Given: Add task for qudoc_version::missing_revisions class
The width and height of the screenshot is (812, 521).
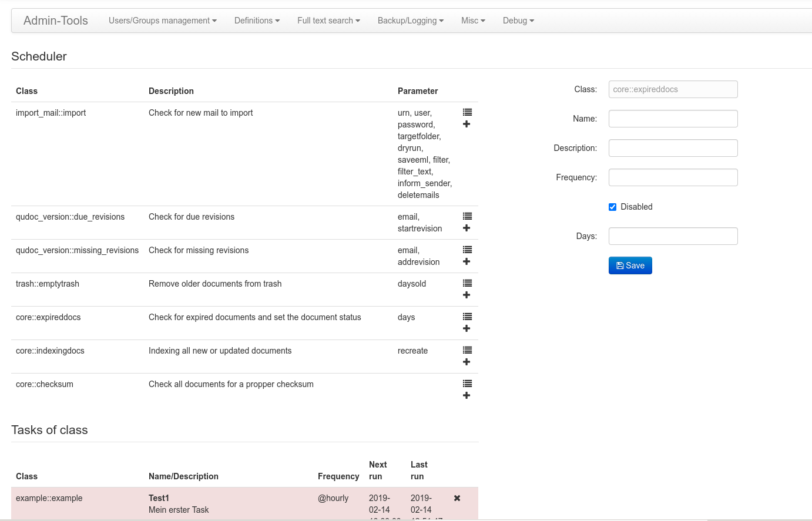Looking at the screenshot, I should click(x=467, y=261).
